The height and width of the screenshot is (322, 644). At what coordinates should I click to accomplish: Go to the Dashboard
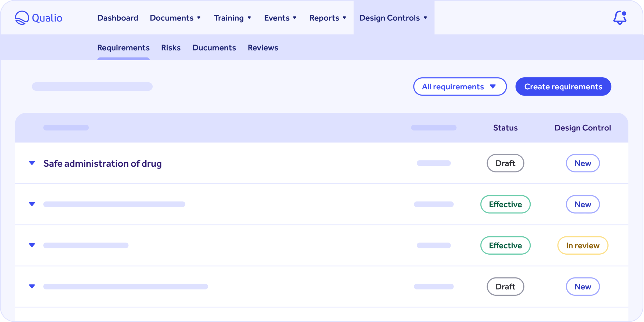pyautogui.click(x=117, y=18)
